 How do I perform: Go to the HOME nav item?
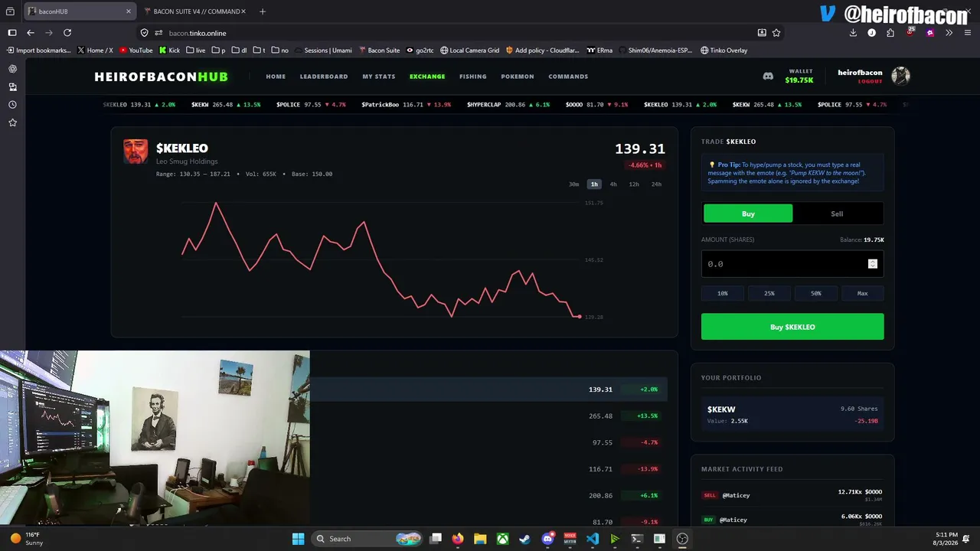coord(276,77)
